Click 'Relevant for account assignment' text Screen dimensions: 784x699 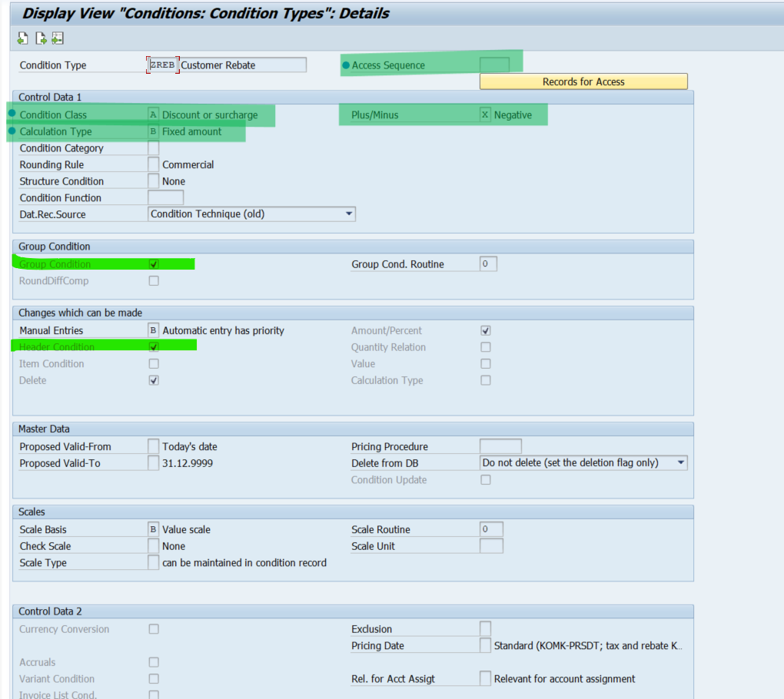(564, 678)
